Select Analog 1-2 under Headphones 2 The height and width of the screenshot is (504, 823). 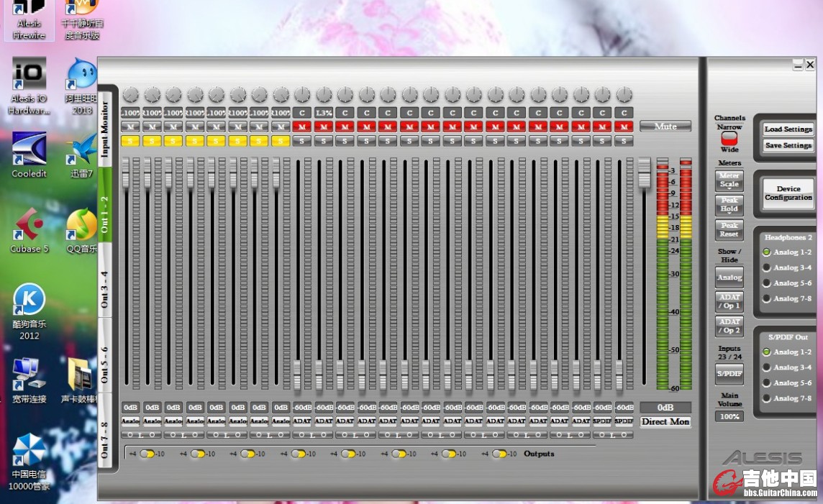[x=787, y=252]
